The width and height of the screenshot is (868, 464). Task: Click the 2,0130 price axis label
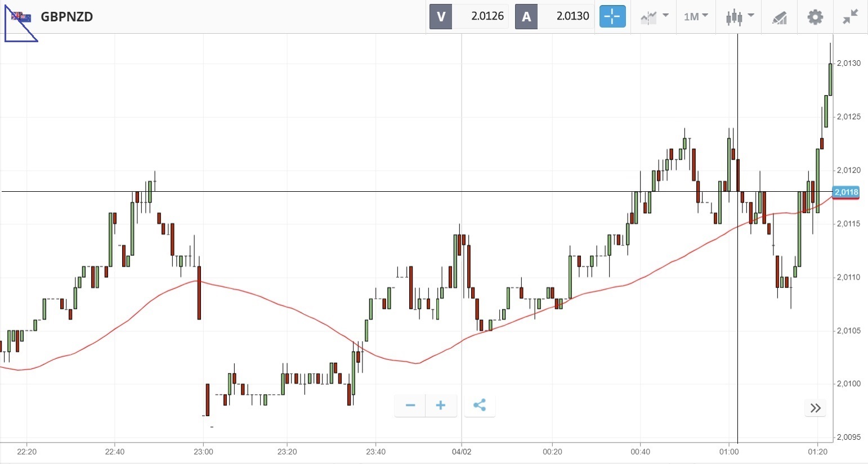point(848,64)
